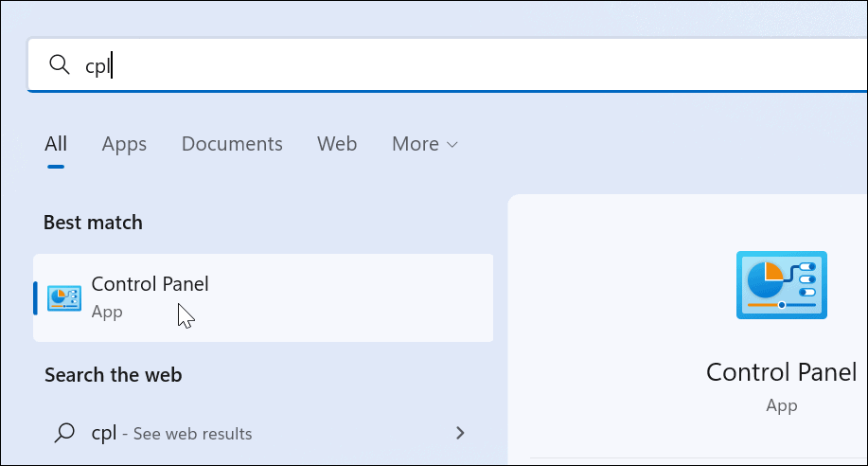Viewport: 868px width, 466px height.
Task: Open the "cpl - See web results" link
Action: click(x=171, y=433)
